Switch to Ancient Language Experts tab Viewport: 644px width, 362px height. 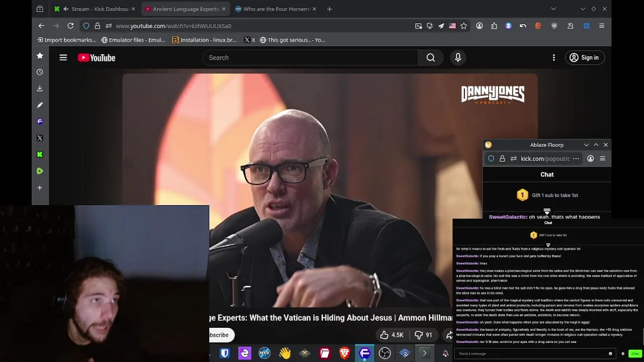185,9
